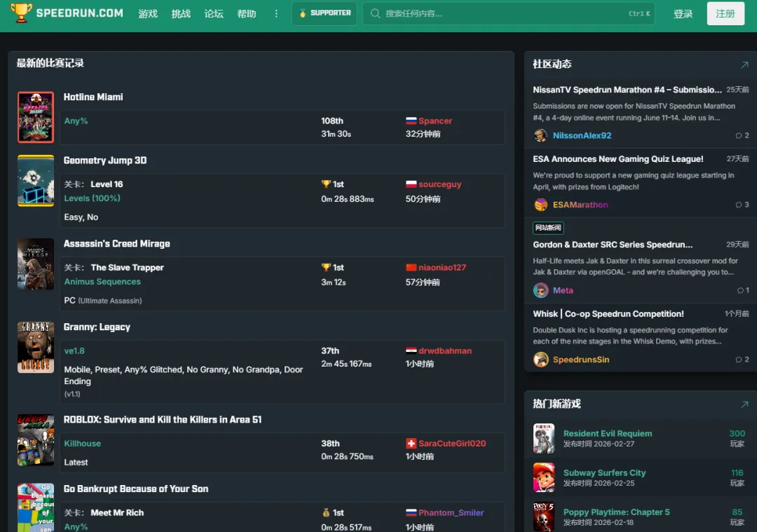The height and width of the screenshot is (532, 757).
Task: Open NissanTV Speedrun Marathon #4 post
Action: tap(627, 90)
